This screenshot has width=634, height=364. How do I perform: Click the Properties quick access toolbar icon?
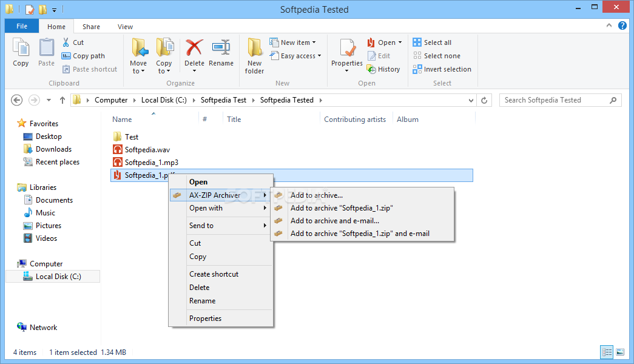point(30,9)
